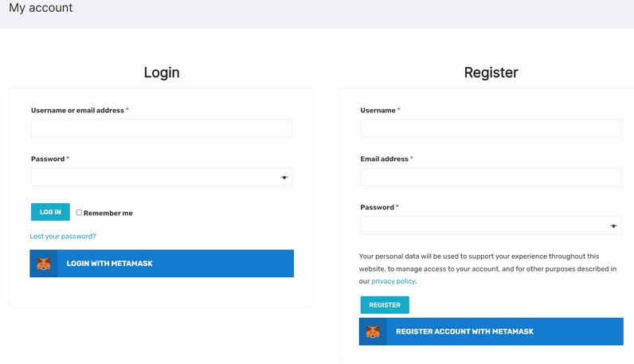Click the MetaMask fox icon on login button
Screen dimensions: 634x364
tap(44, 264)
